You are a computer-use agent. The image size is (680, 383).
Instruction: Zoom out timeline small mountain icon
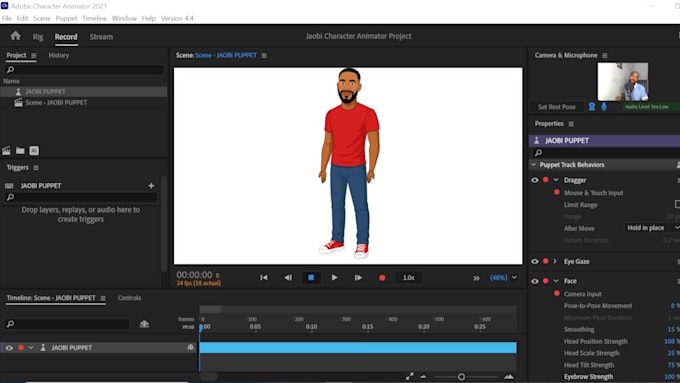click(x=424, y=376)
